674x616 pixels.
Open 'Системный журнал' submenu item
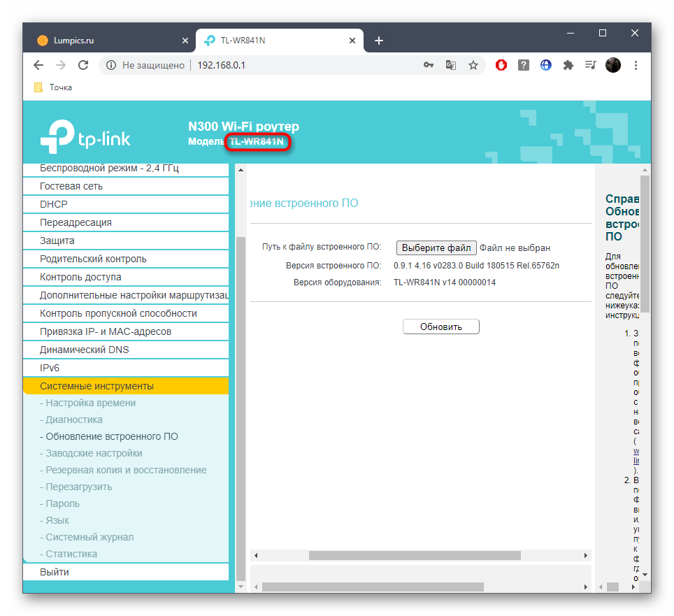[87, 537]
